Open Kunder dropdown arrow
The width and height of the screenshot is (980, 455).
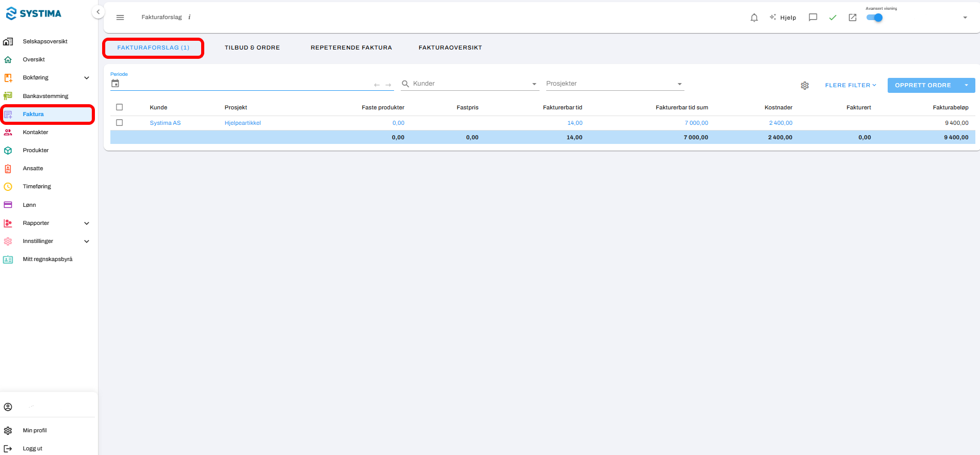click(x=534, y=84)
